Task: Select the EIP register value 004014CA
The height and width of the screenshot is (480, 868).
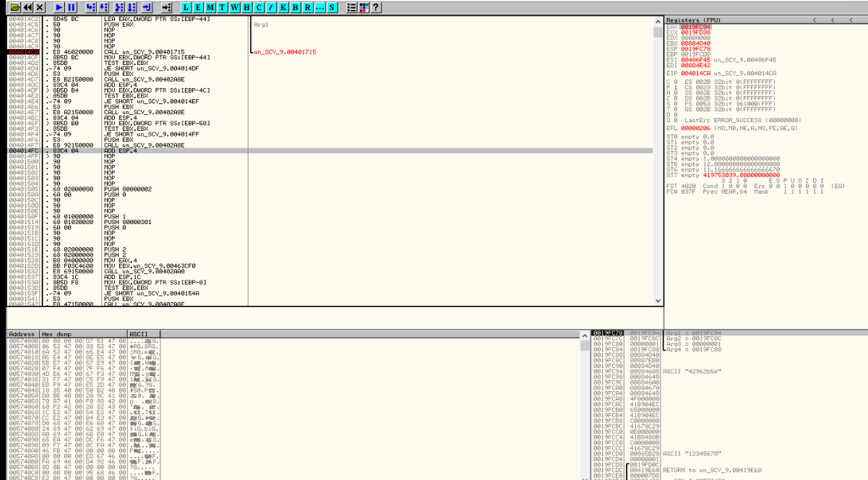Action: [x=695, y=73]
